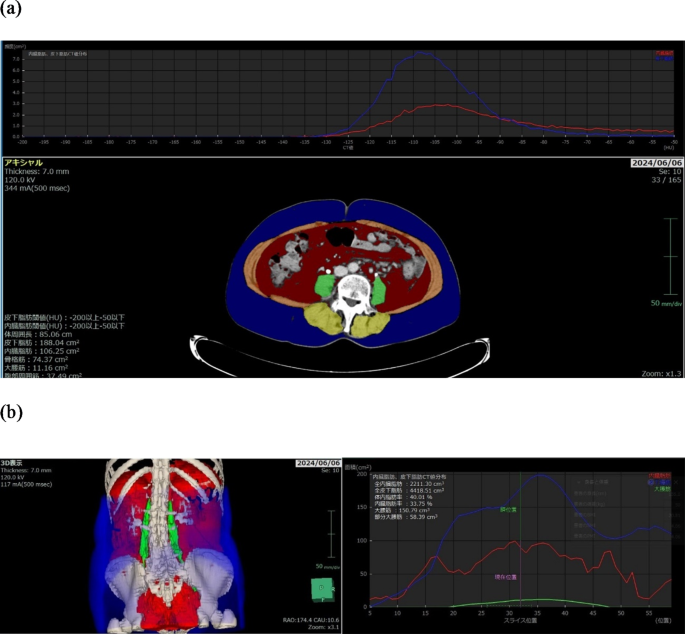Click the red pelvis area in 3D view
This screenshot has width=685, height=634.
click(x=165, y=606)
